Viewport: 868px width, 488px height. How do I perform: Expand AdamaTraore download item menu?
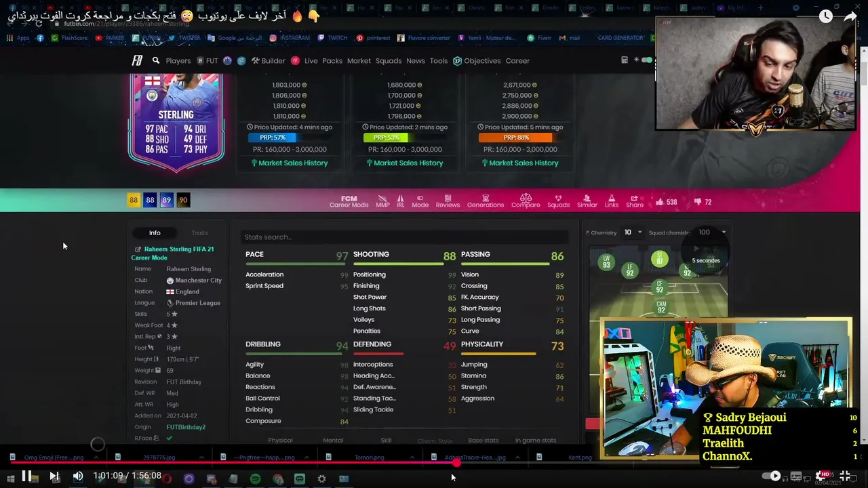coord(517,457)
